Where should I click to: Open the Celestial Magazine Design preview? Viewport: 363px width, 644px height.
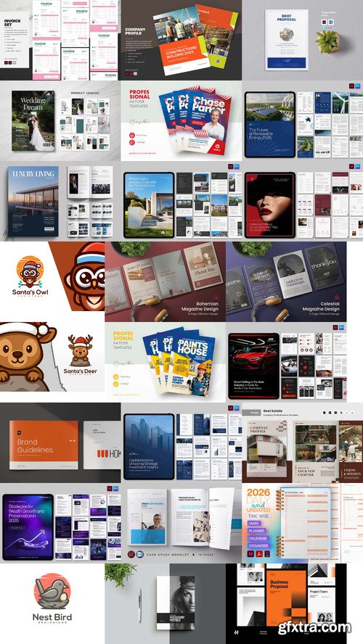pyautogui.click(x=286, y=281)
